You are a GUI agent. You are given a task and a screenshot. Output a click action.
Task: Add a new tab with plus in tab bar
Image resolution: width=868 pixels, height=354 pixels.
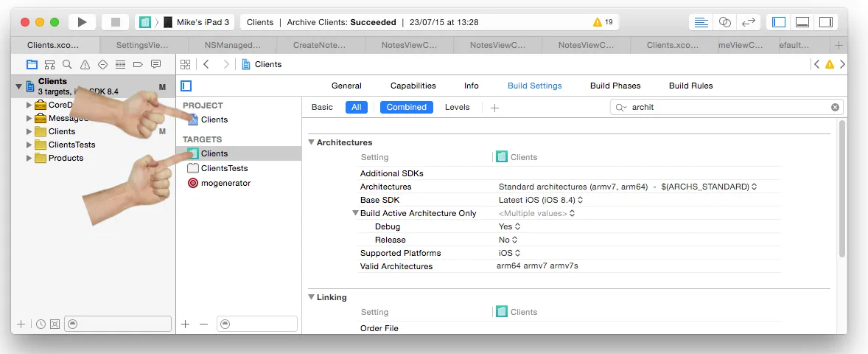click(839, 46)
